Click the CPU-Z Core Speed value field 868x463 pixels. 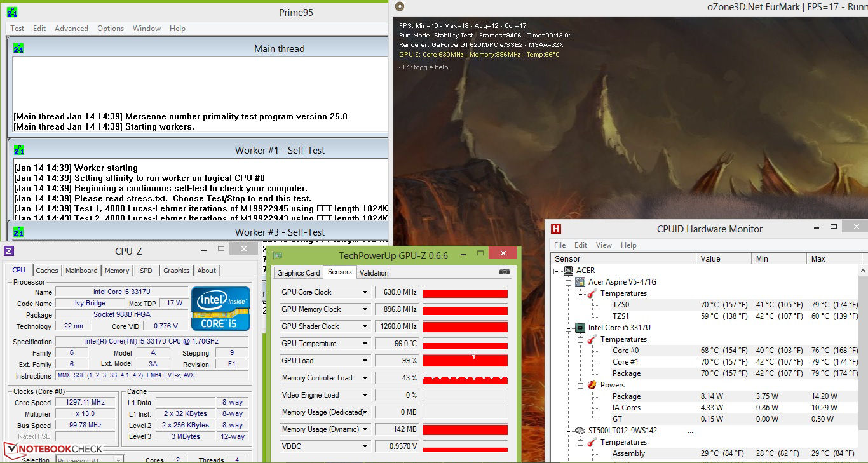(85, 403)
